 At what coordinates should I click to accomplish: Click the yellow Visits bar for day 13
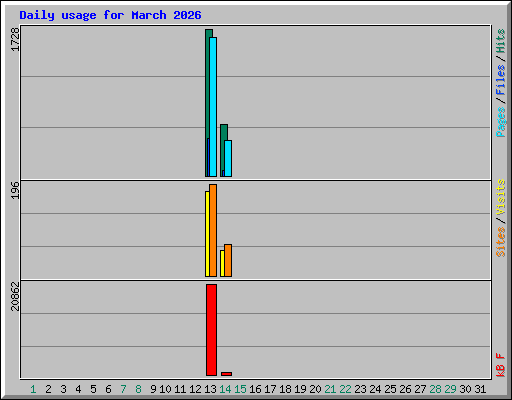coord(207,234)
